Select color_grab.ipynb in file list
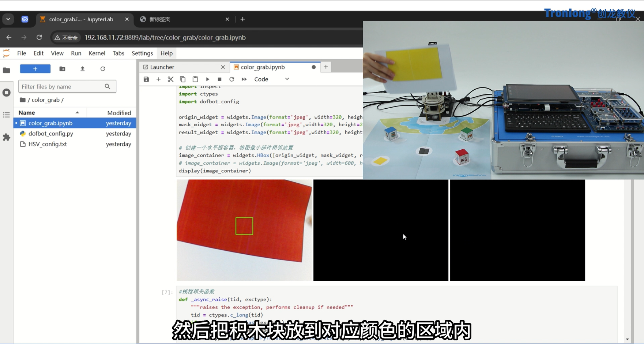Viewport: 644px width, 344px height. [x=75, y=123]
